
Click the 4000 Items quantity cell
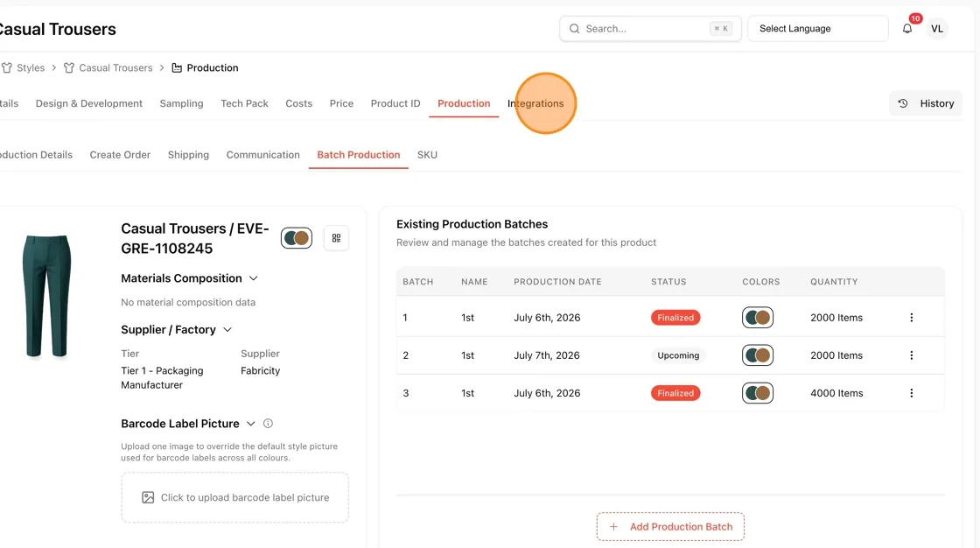click(x=836, y=393)
